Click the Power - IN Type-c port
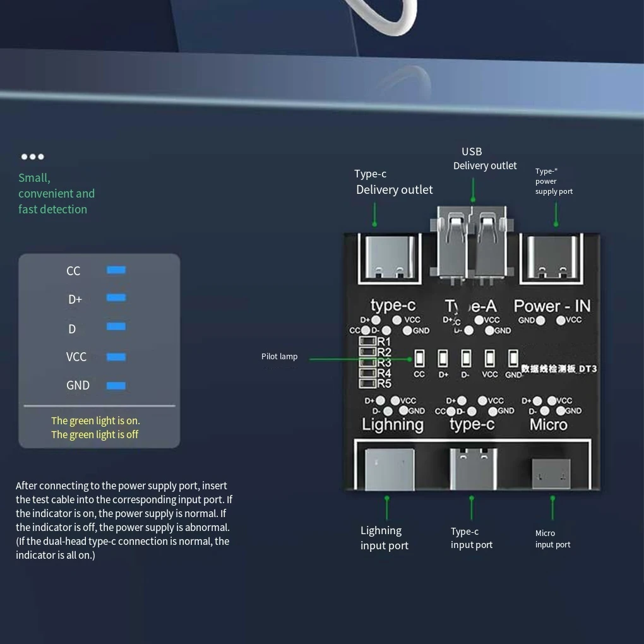The height and width of the screenshot is (644, 644). click(552, 258)
